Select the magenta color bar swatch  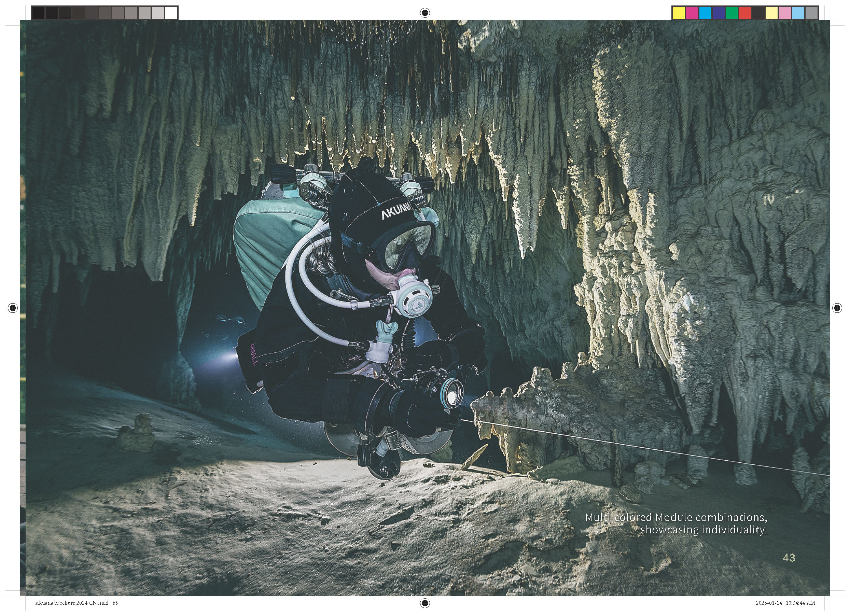[692, 13]
